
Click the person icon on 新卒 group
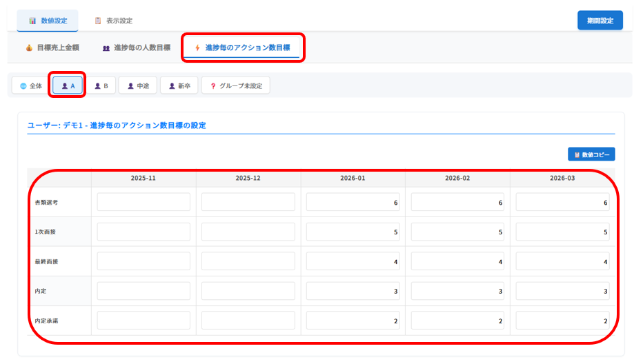pyautogui.click(x=172, y=86)
